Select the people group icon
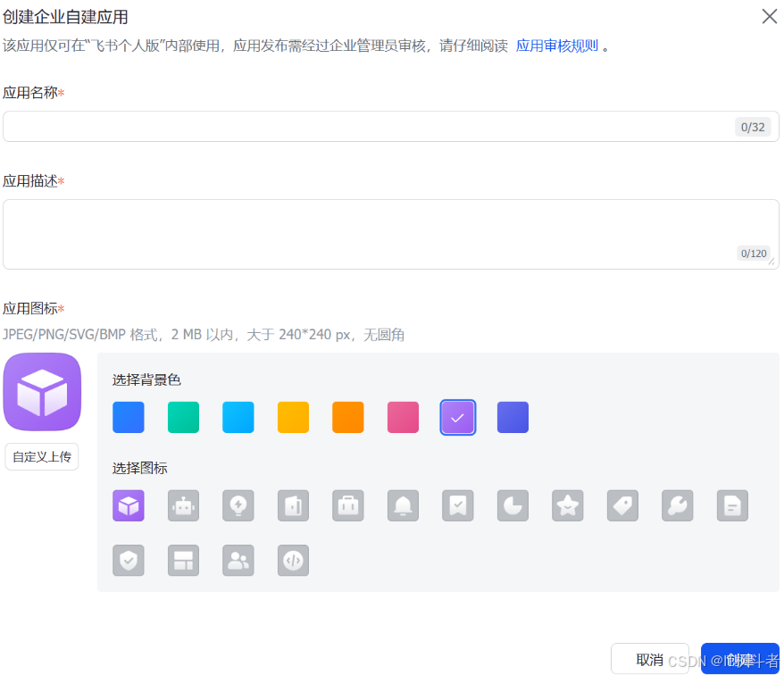Screen dimensions: 784x675 pos(238,561)
